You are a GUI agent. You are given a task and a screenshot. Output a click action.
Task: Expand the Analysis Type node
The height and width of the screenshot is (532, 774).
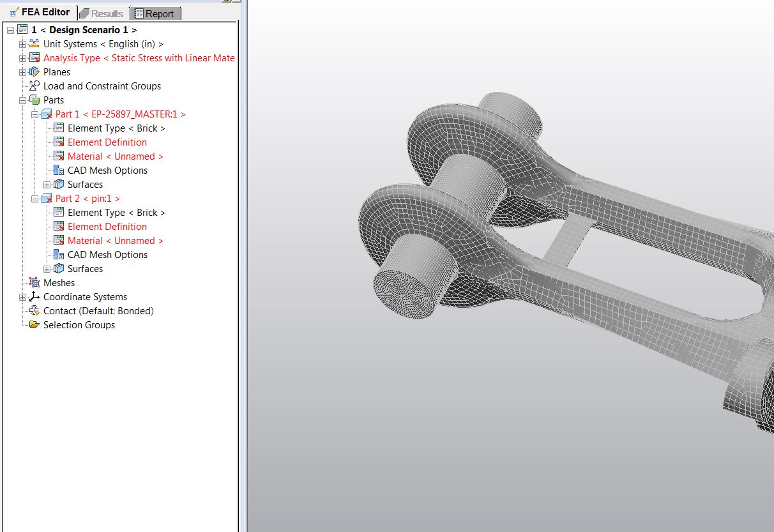[22, 58]
